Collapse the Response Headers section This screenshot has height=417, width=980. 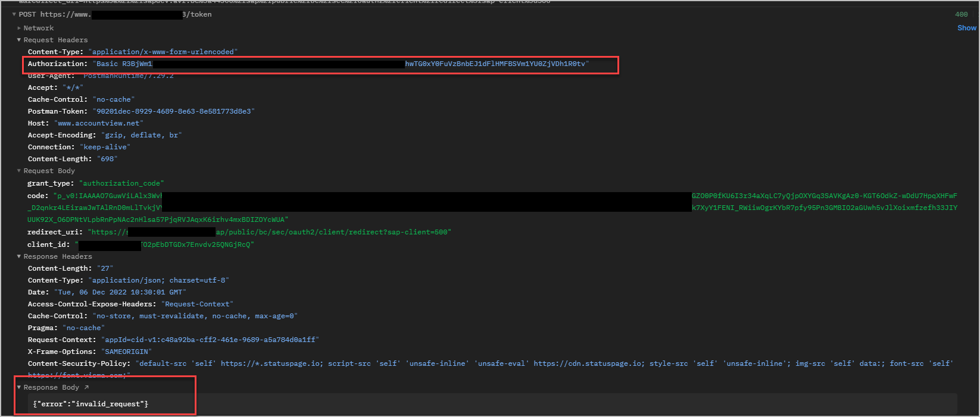point(19,256)
